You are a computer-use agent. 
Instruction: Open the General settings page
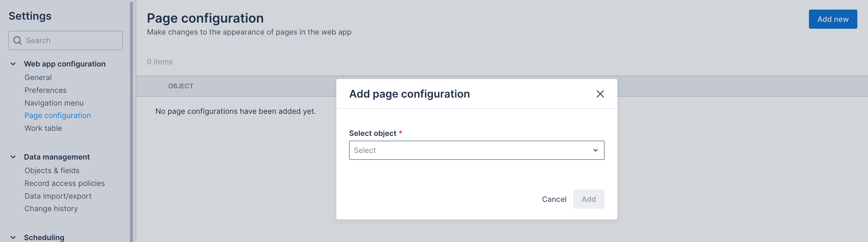pyautogui.click(x=38, y=77)
